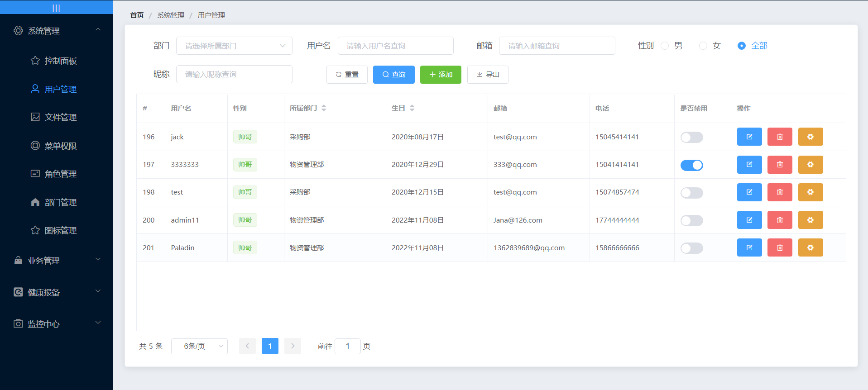
Task: Disable user jack with the toggle switch
Action: coord(692,137)
